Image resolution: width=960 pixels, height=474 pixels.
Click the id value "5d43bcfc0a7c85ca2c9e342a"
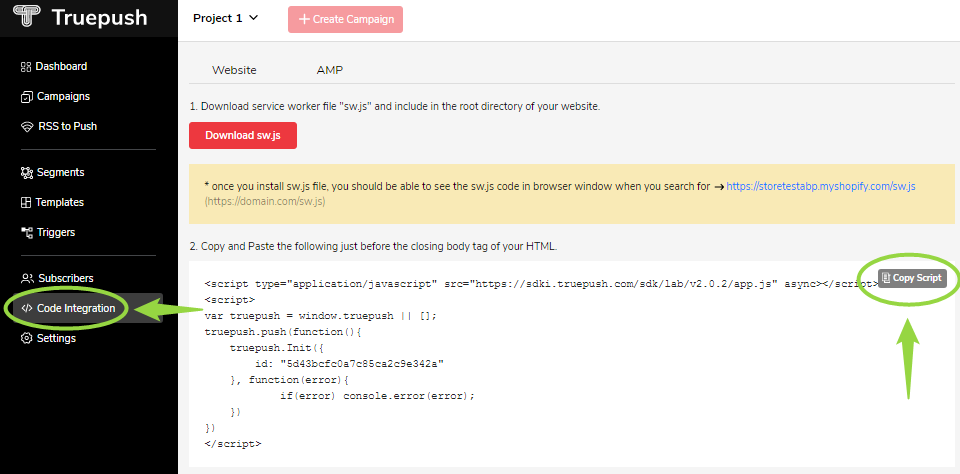pyautogui.click(x=362, y=364)
